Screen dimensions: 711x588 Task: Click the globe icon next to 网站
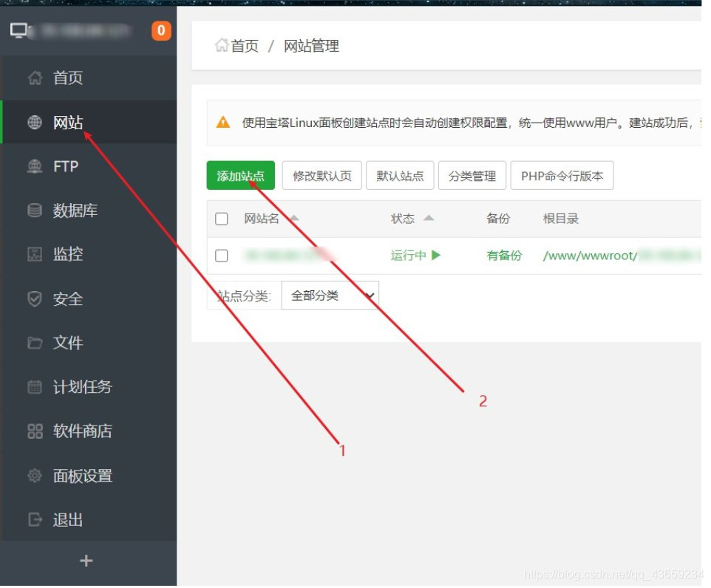[x=35, y=122]
